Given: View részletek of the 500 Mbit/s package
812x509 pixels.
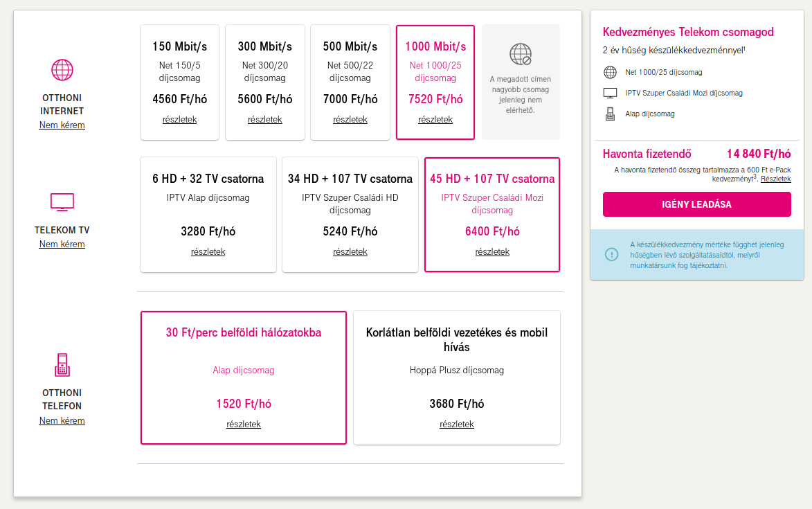Looking at the screenshot, I should [350, 120].
